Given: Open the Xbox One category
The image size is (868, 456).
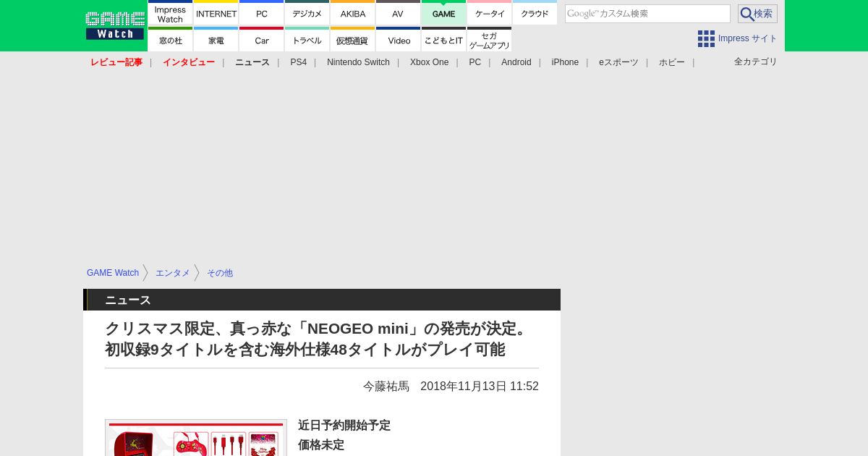Looking at the screenshot, I should 429,62.
